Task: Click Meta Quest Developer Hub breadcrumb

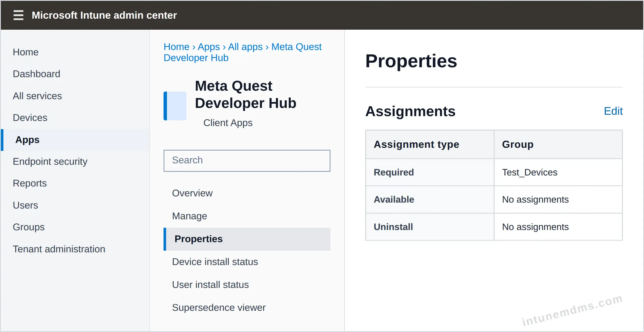Action: click(x=243, y=52)
